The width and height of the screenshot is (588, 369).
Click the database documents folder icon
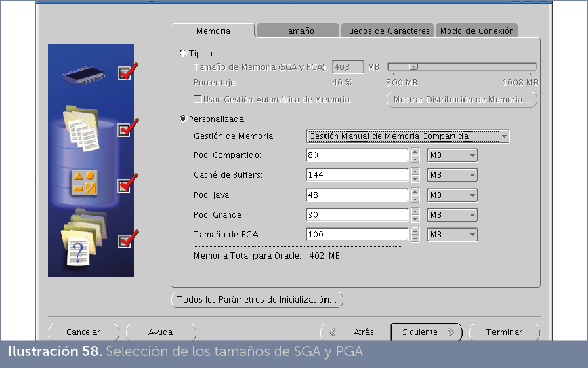[81, 128]
